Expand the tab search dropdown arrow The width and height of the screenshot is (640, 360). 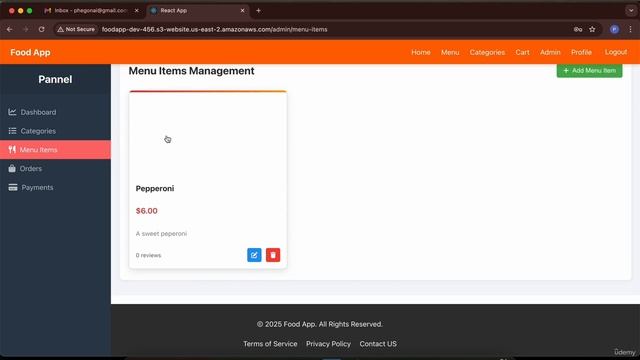tap(631, 11)
